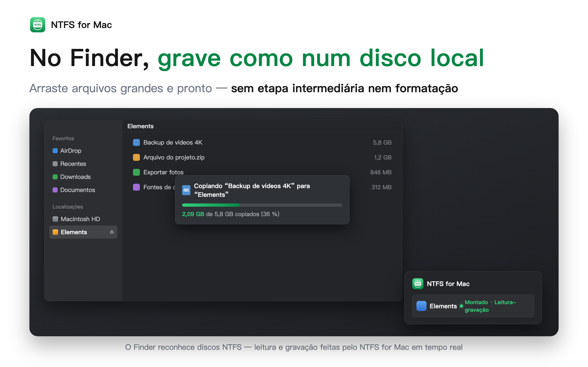The width and height of the screenshot is (588, 367).
Task: Select the blue Backup de vídeos 4K folder icon
Action: [136, 142]
